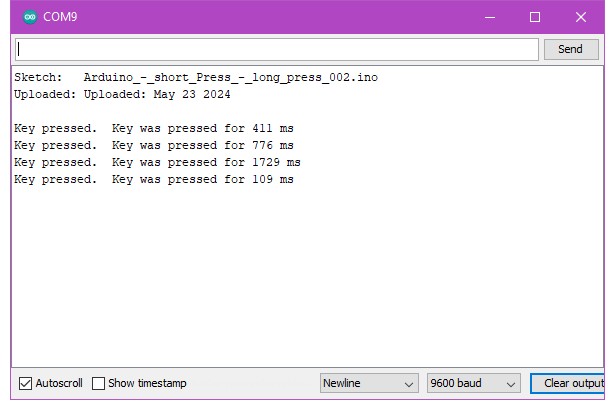This screenshot has width=615, height=410.
Task: Click the Sketch filename line in output
Action: pyautogui.click(x=196, y=77)
